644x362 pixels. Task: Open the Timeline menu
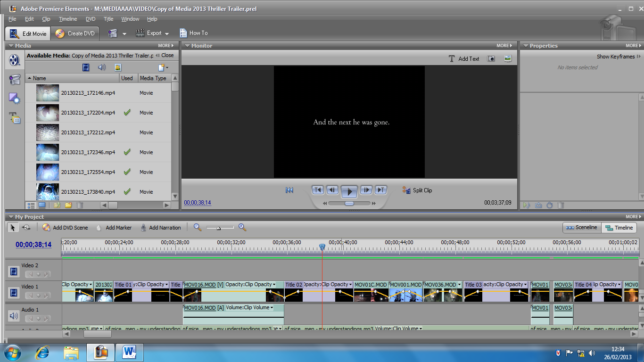point(68,19)
